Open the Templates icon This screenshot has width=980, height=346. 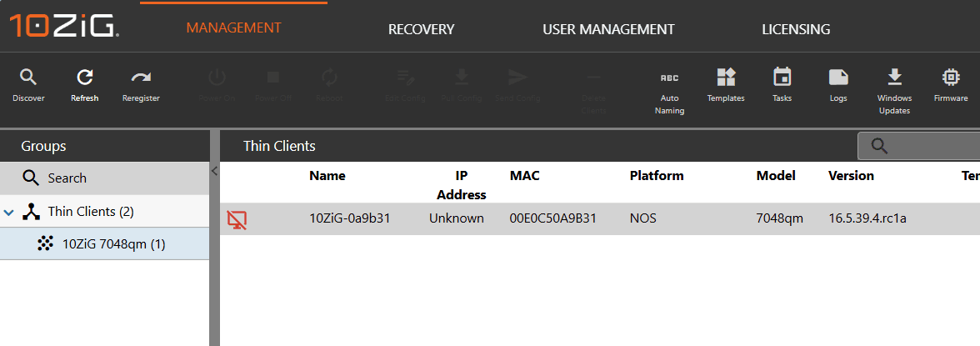tap(726, 78)
